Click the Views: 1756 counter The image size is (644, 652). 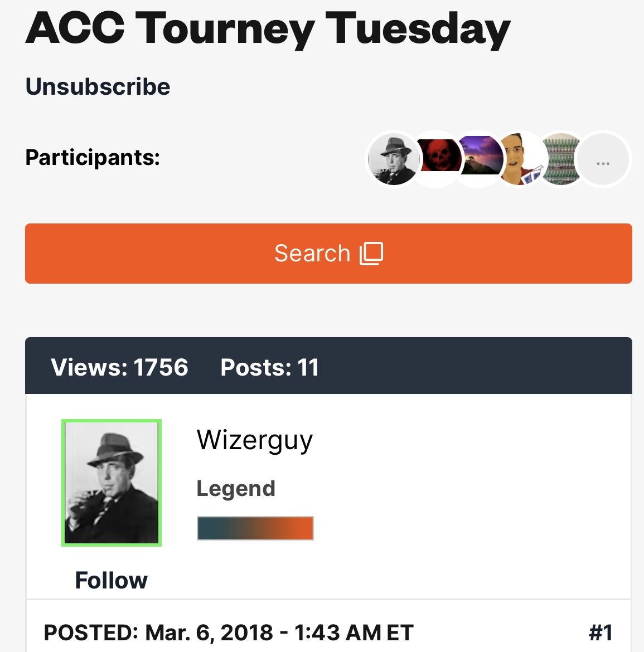119,367
